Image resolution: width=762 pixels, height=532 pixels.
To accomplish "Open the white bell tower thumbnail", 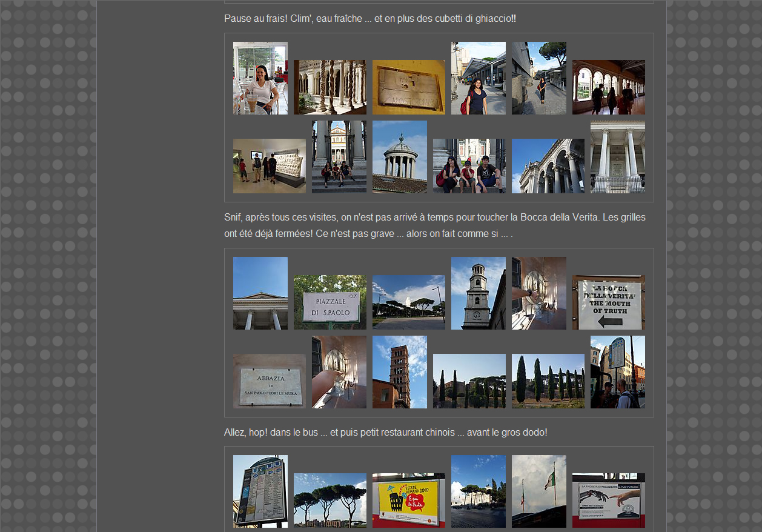I will click(x=478, y=293).
